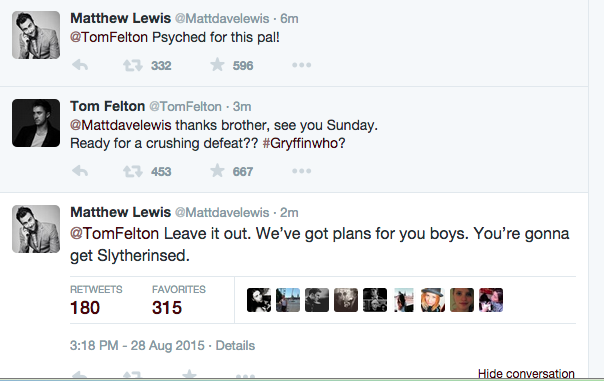The image size is (604, 381).
Task: View the 180 retweets list
Action: (96, 301)
